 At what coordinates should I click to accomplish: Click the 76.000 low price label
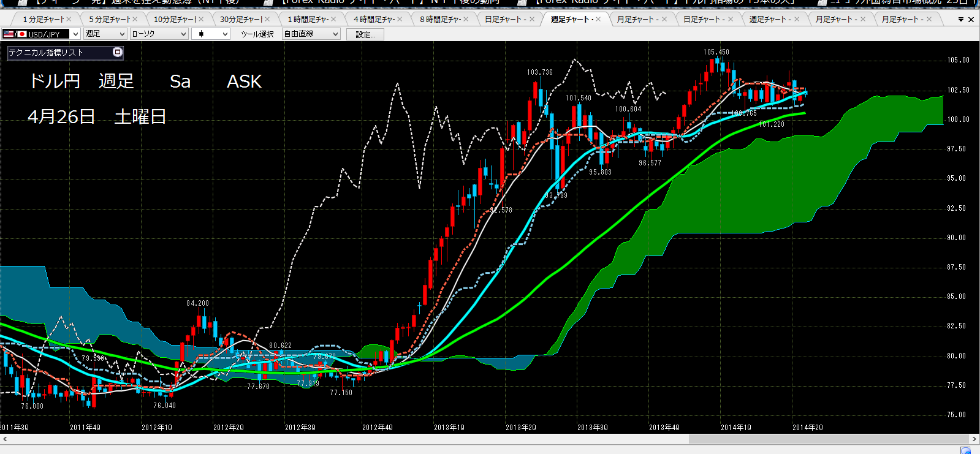click(x=32, y=406)
